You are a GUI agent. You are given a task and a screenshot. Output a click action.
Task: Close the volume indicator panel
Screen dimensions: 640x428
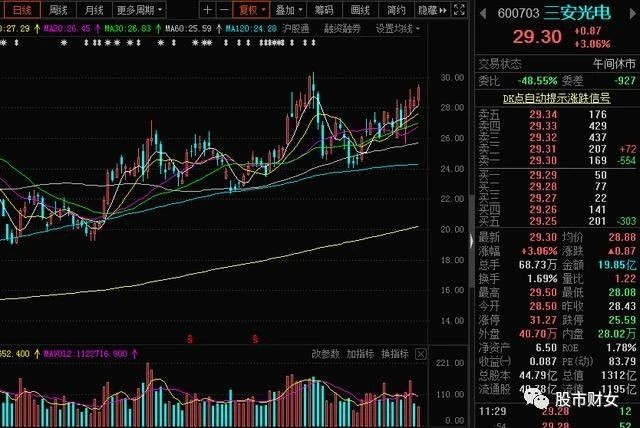coord(421,354)
